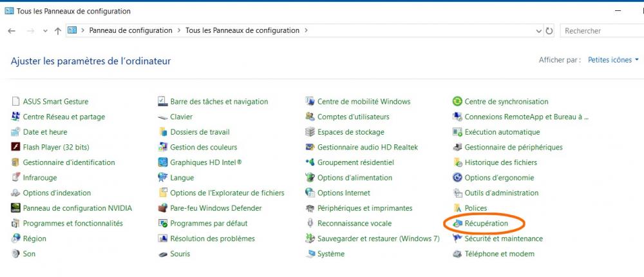
Task: Open the Options de l'Explorateur de fichiers link
Action: 227,193
